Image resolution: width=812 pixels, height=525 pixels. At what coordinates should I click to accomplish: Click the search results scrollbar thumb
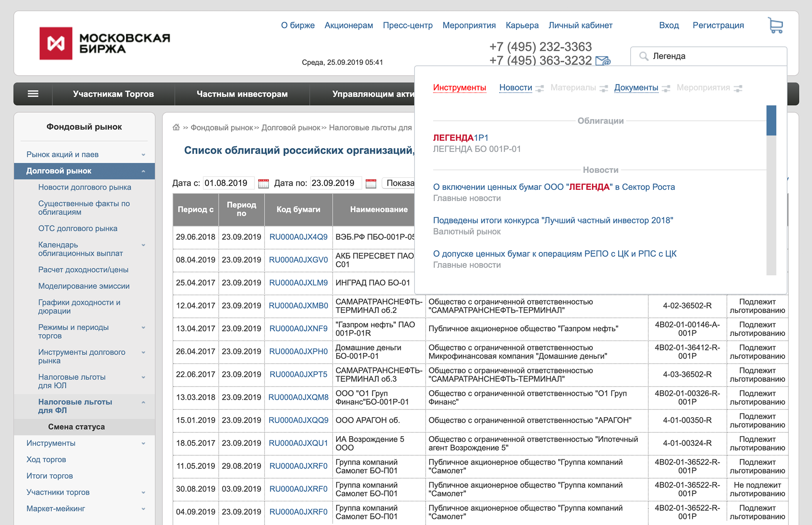point(771,120)
